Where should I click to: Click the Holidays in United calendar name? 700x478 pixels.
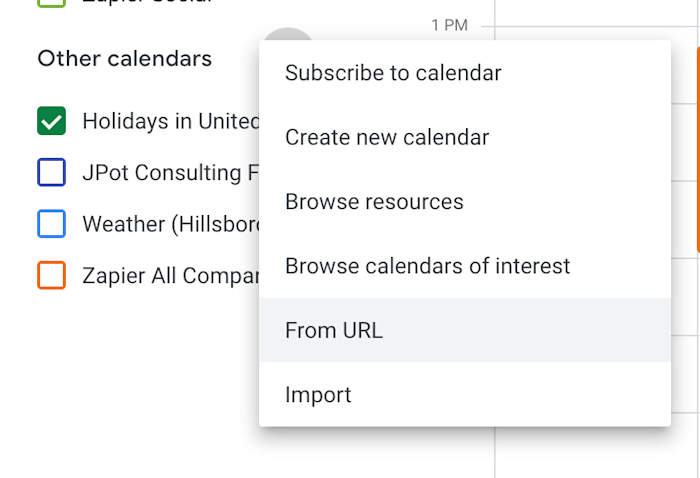[171, 121]
